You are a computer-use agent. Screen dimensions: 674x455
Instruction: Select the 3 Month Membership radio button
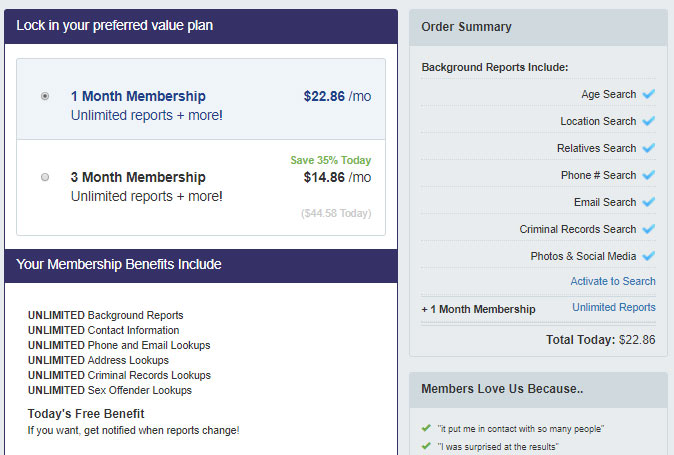pos(45,177)
